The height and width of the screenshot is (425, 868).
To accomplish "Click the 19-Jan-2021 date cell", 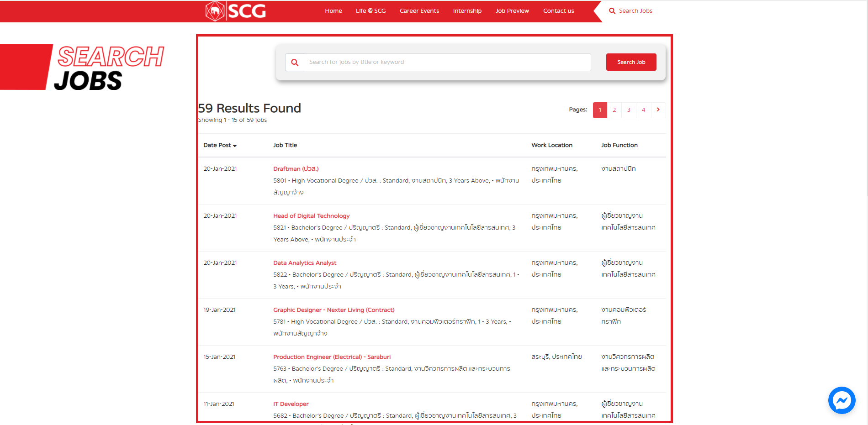I will click(x=219, y=310).
